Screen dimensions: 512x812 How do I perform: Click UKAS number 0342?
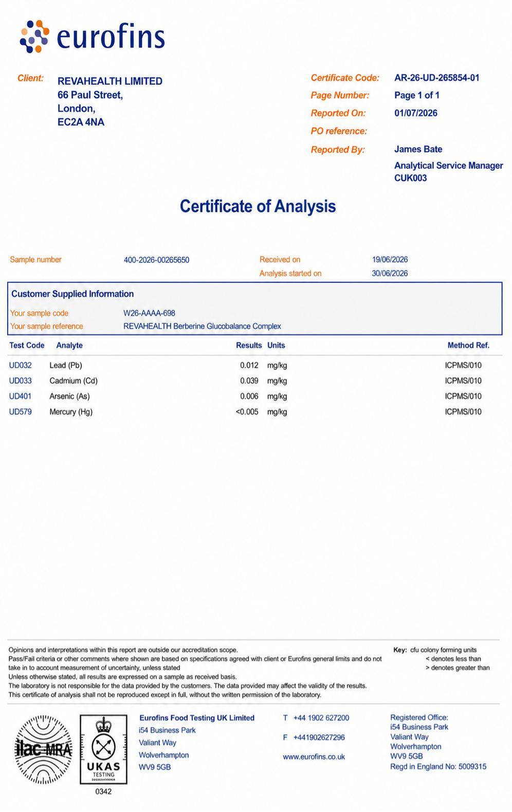[103, 792]
